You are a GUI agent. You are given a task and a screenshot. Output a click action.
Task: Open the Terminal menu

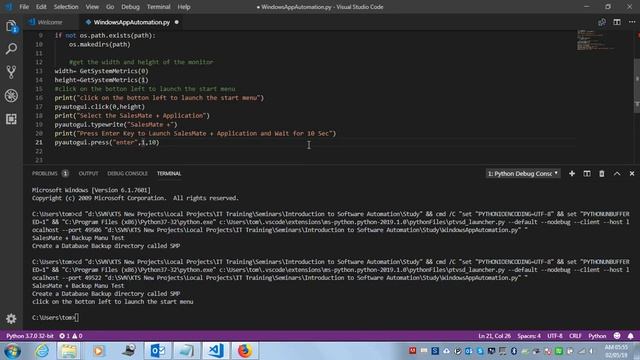[x=158, y=7]
